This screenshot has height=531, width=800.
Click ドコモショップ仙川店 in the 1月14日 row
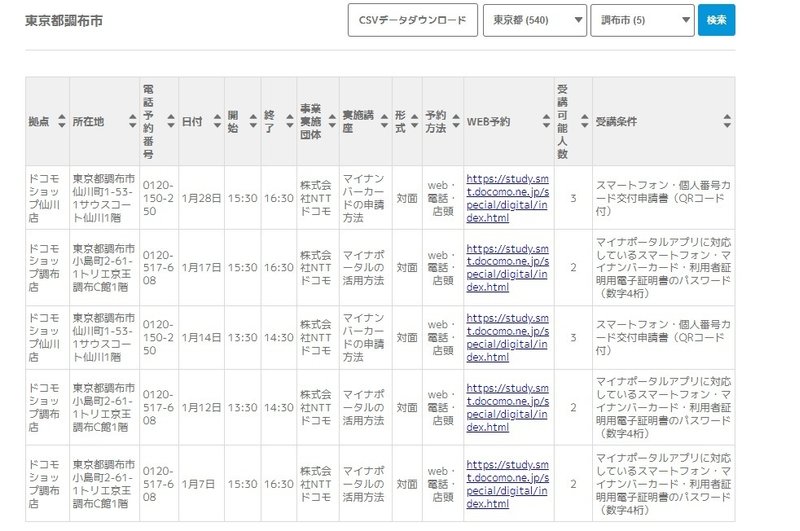(44, 338)
